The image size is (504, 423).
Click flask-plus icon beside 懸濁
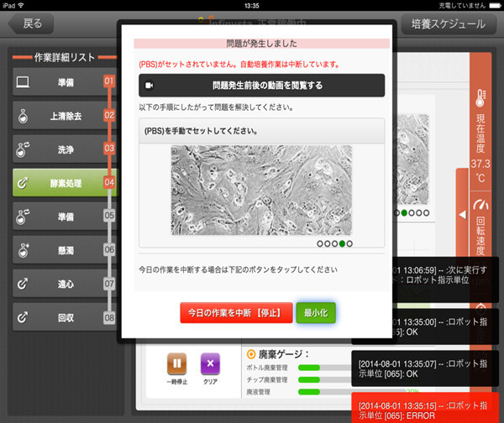(x=24, y=250)
